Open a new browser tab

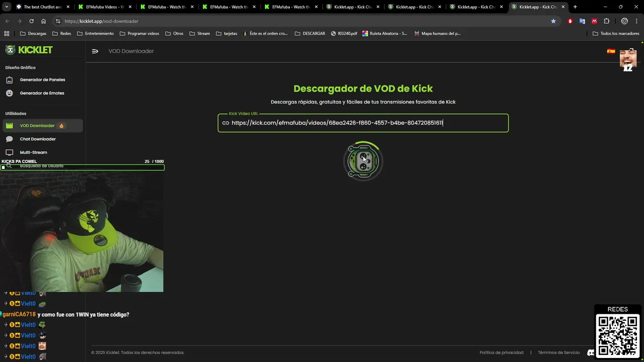[575, 7]
